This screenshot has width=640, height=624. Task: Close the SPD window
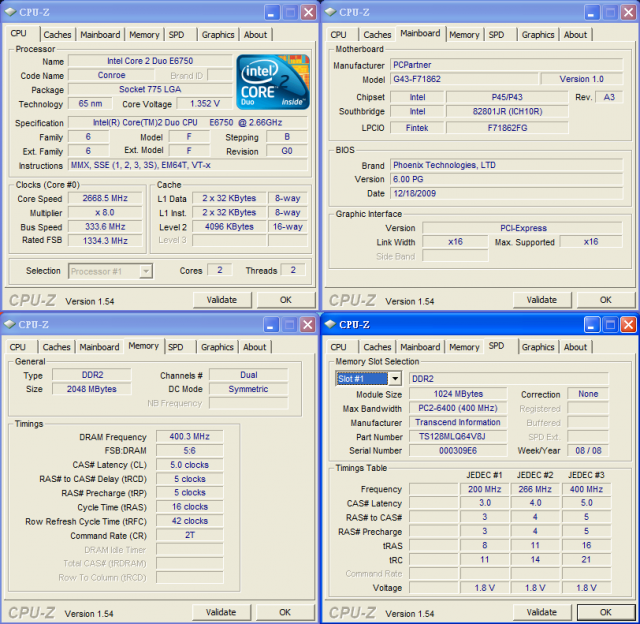[x=628, y=325]
